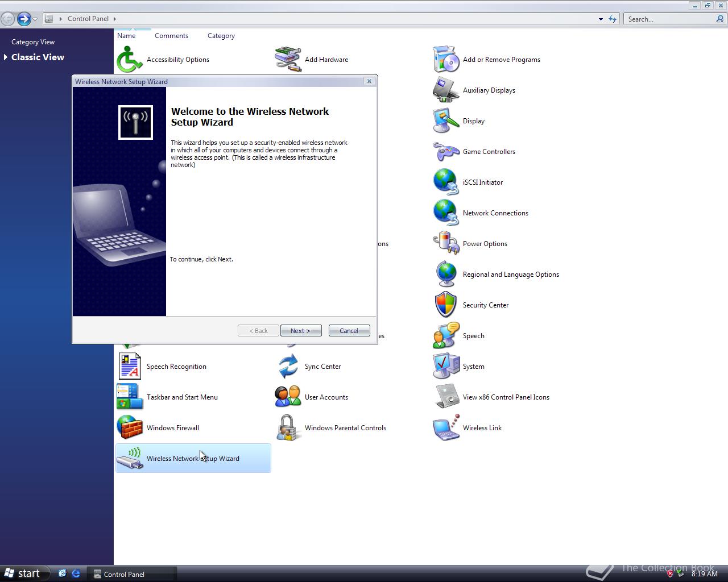Click the search magnifier icon

(x=720, y=19)
